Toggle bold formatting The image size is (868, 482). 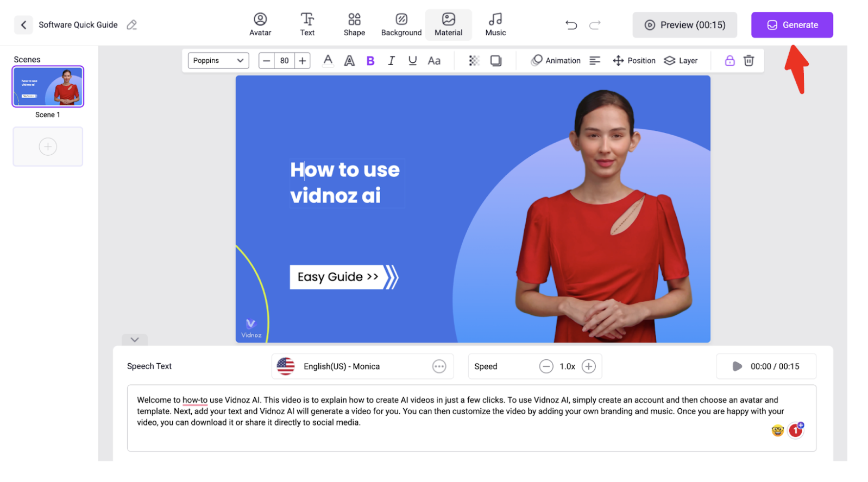tap(370, 61)
